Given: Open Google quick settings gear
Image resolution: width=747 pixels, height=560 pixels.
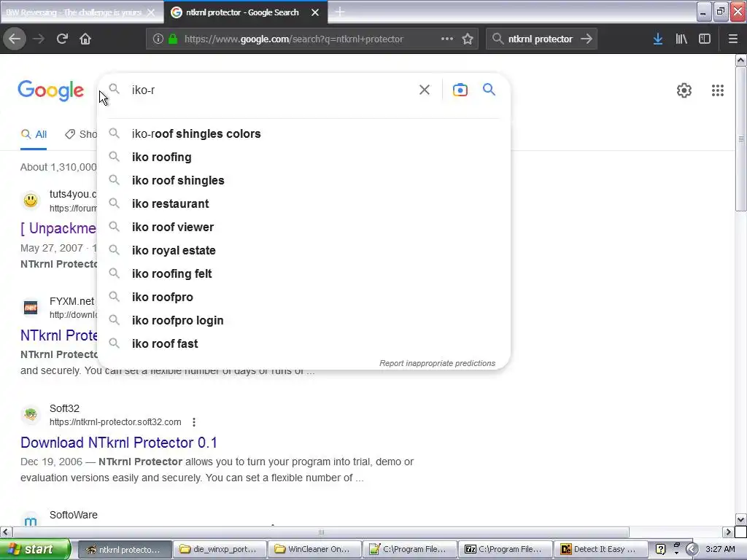Looking at the screenshot, I should (684, 90).
